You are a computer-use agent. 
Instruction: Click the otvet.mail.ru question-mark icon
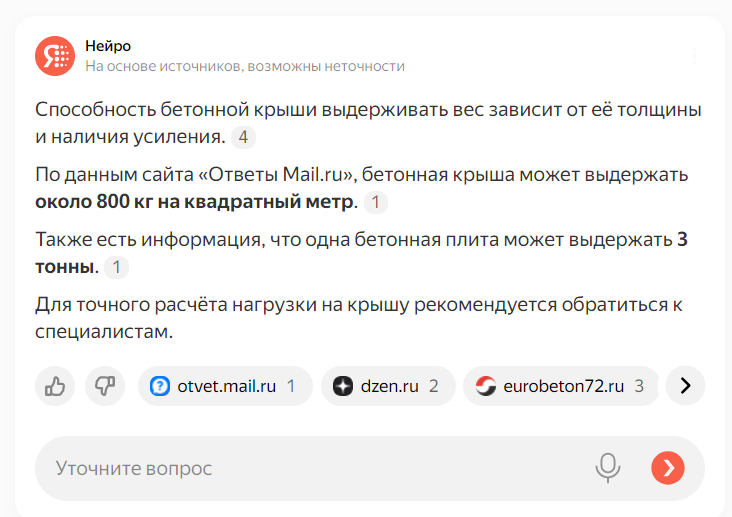coord(159,386)
